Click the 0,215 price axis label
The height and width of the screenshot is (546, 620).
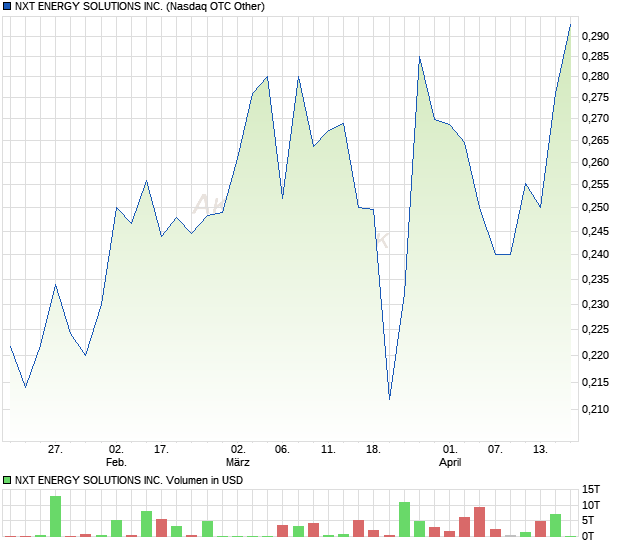coord(595,382)
